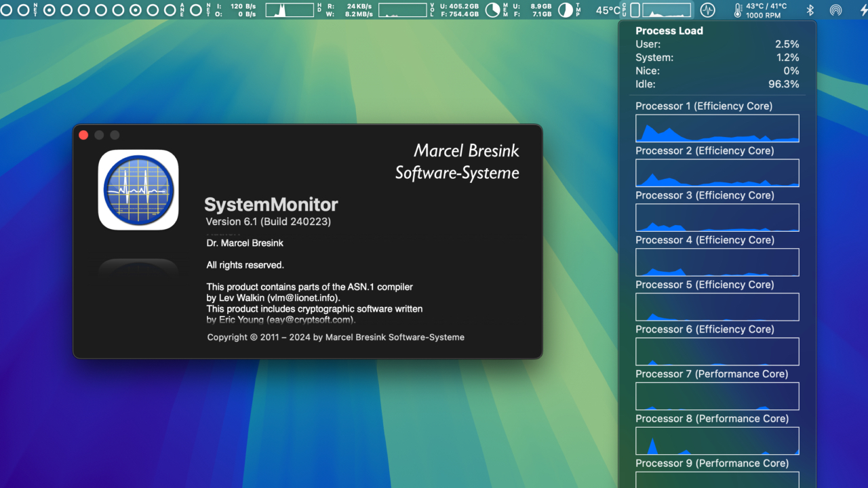Click the Nice 0% value
The height and width of the screenshot is (488, 868).
click(791, 70)
